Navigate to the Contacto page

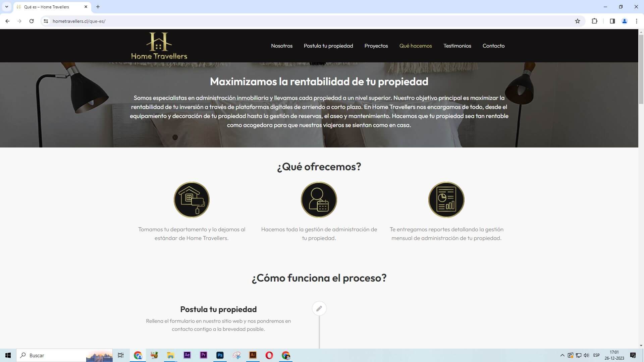[493, 46]
